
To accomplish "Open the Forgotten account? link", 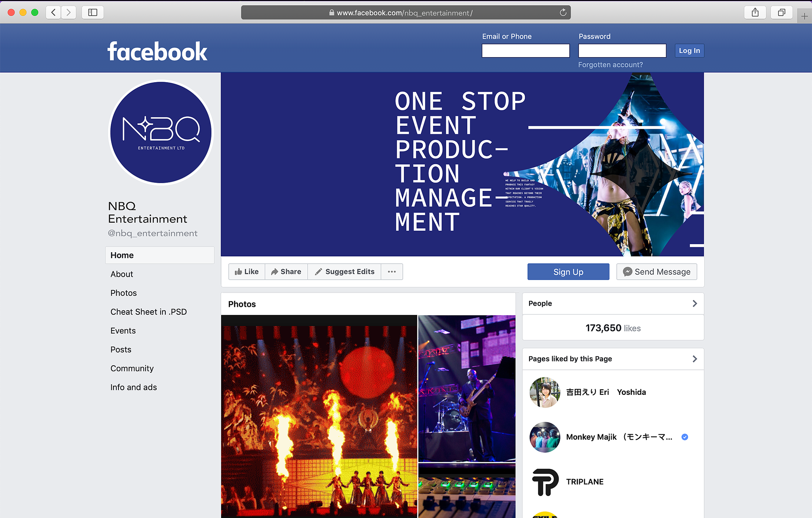I will coord(610,65).
